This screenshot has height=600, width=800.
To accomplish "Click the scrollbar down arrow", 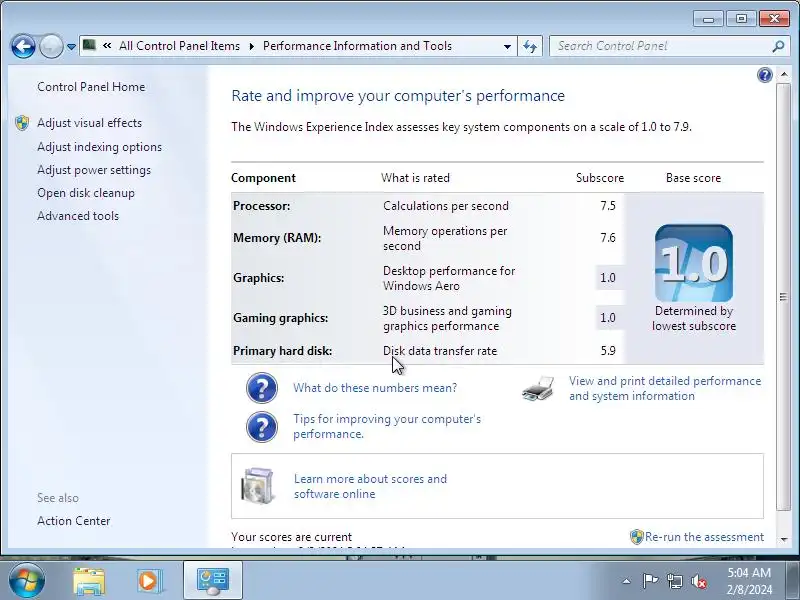I will coord(784,539).
